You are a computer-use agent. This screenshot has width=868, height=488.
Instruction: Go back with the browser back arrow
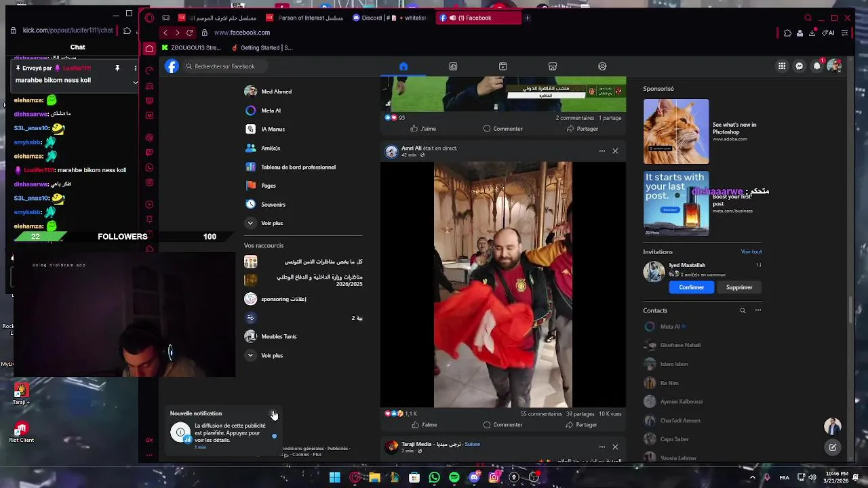[165, 33]
